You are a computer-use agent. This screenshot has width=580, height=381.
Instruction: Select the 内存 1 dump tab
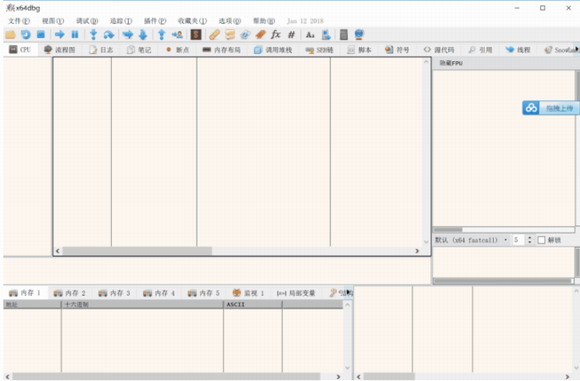pyautogui.click(x=25, y=293)
